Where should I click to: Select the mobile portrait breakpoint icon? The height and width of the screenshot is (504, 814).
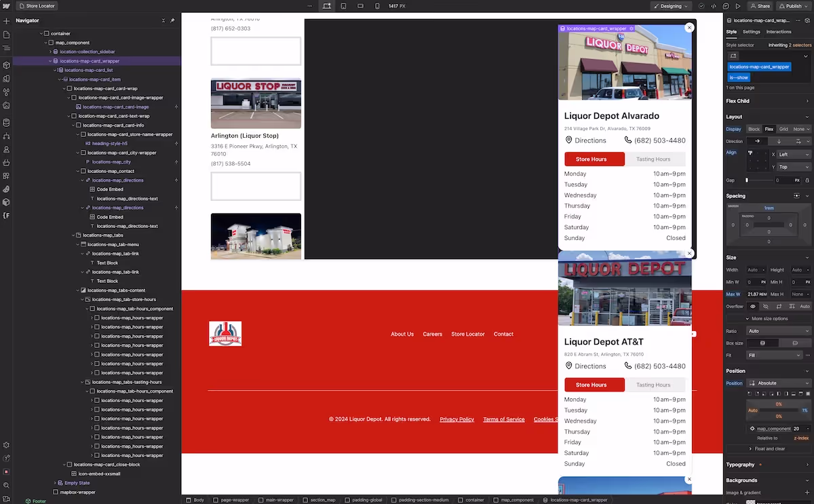click(378, 5)
